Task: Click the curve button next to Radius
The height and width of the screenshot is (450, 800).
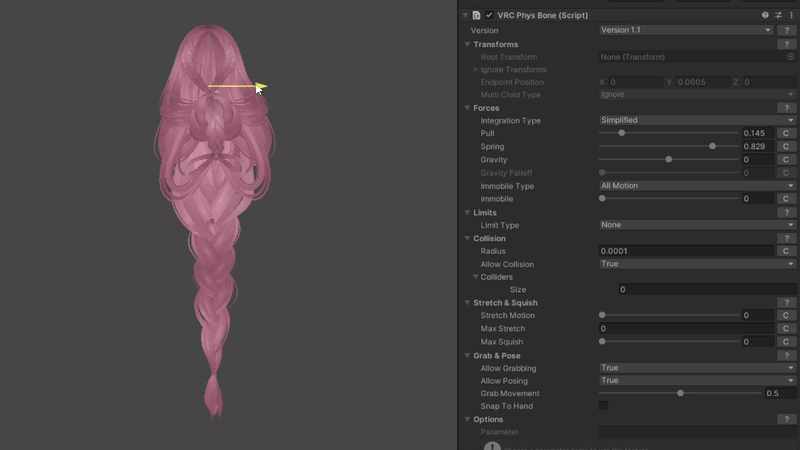Action: [x=785, y=251]
